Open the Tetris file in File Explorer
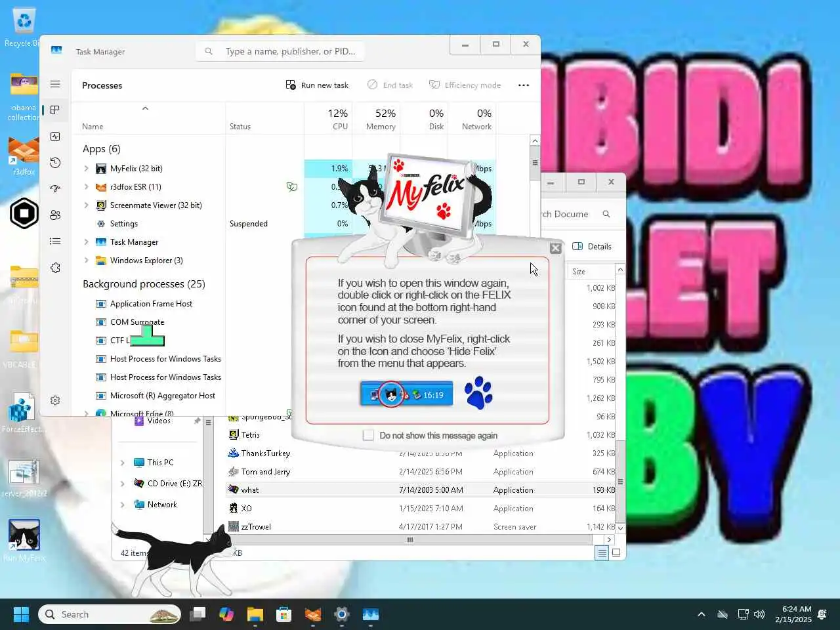The height and width of the screenshot is (630, 840). tap(250, 435)
